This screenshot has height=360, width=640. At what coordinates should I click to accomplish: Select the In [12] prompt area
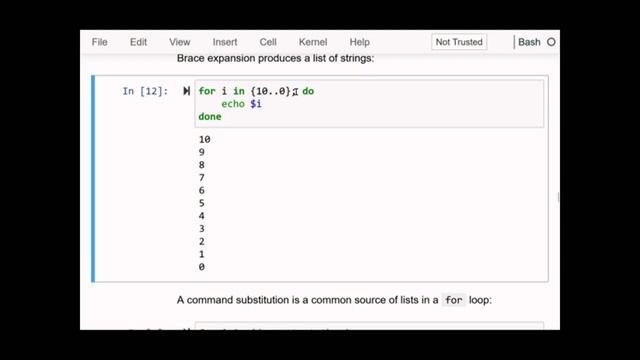point(145,91)
